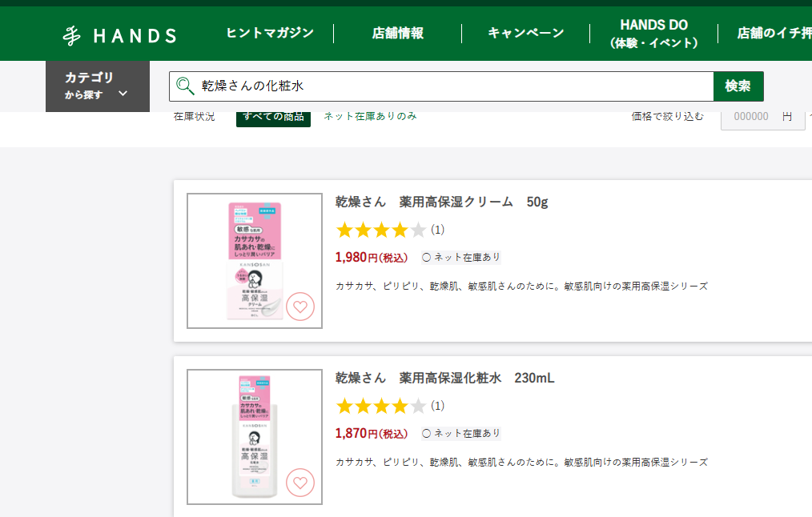Open HANDS DO (体験・イベント) menu item
Viewport: 812px width, 517px height.
point(653,34)
